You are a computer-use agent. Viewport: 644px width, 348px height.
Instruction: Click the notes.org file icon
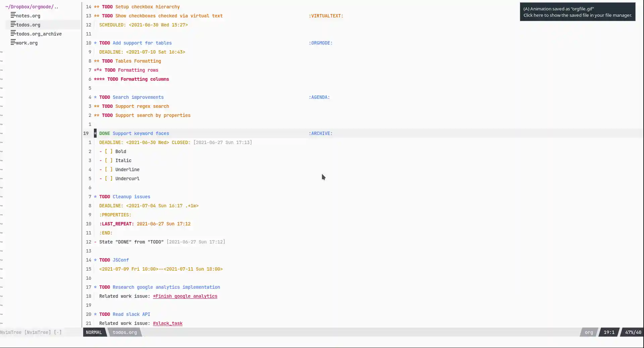pyautogui.click(x=13, y=16)
